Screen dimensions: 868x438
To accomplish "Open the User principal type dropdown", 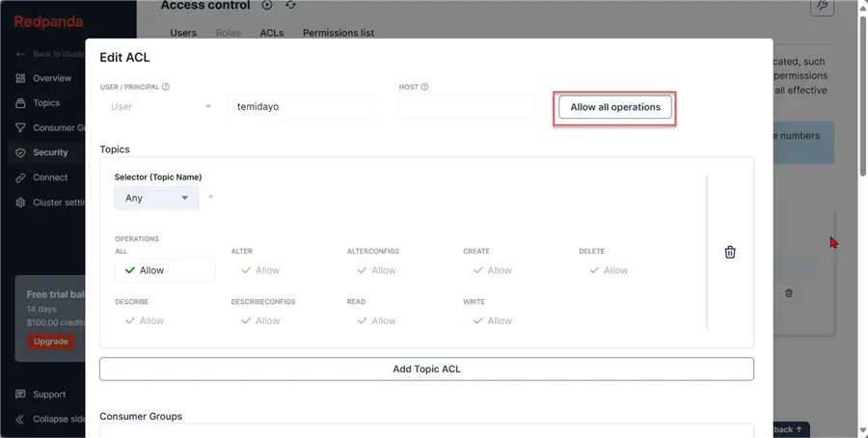I will tap(160, 106).
